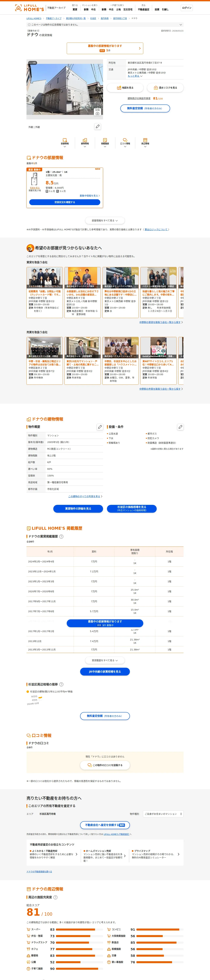Open the 不動産査定 header menu item

click(144, 9)
